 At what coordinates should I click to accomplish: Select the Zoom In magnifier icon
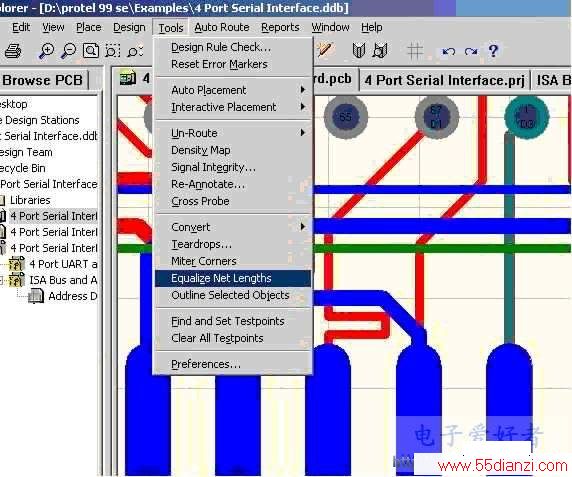click(x=46, y=51)
